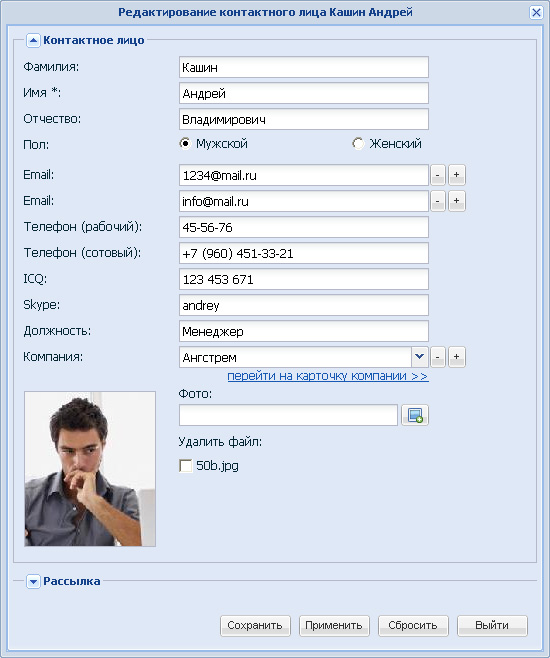Expand the Рассылка section
Screen dimensions: 550x658
pyautogui.click(x=33, y=581)
